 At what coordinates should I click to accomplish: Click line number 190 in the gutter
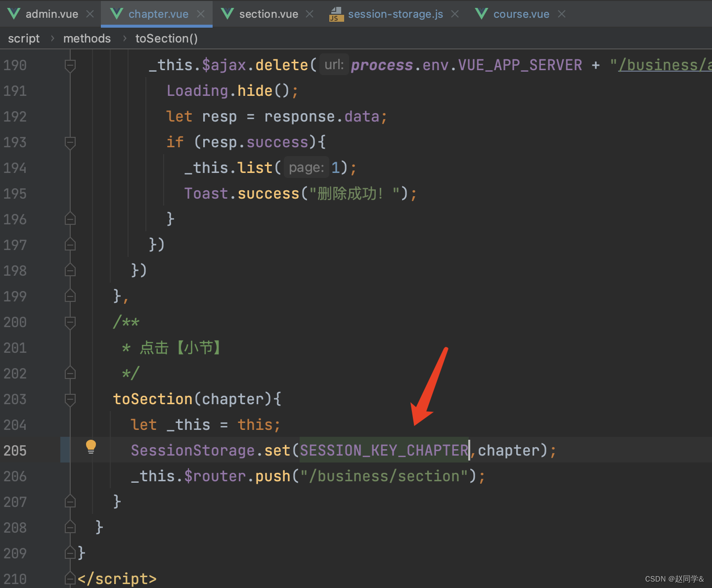tap(15, 65)
